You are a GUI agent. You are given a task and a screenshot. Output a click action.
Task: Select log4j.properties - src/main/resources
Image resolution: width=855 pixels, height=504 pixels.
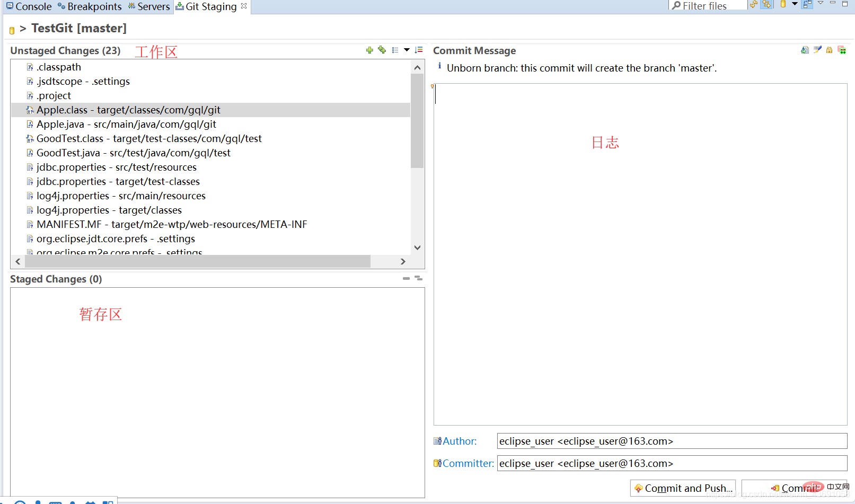coord(210,196)
